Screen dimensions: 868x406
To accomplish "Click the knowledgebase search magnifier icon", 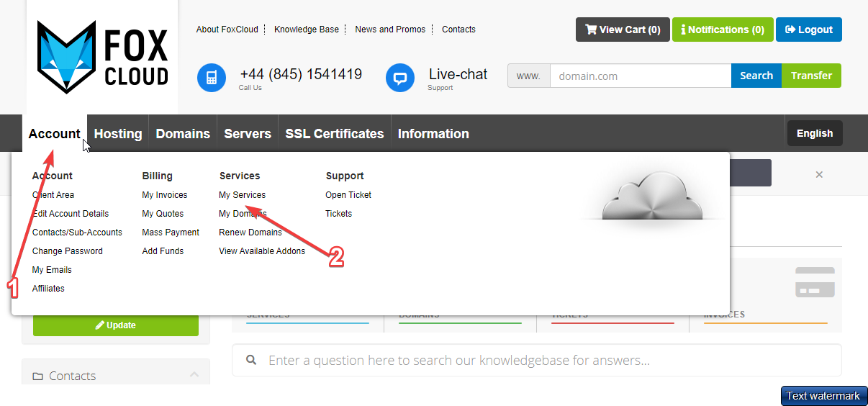I will tap(251, 360).
